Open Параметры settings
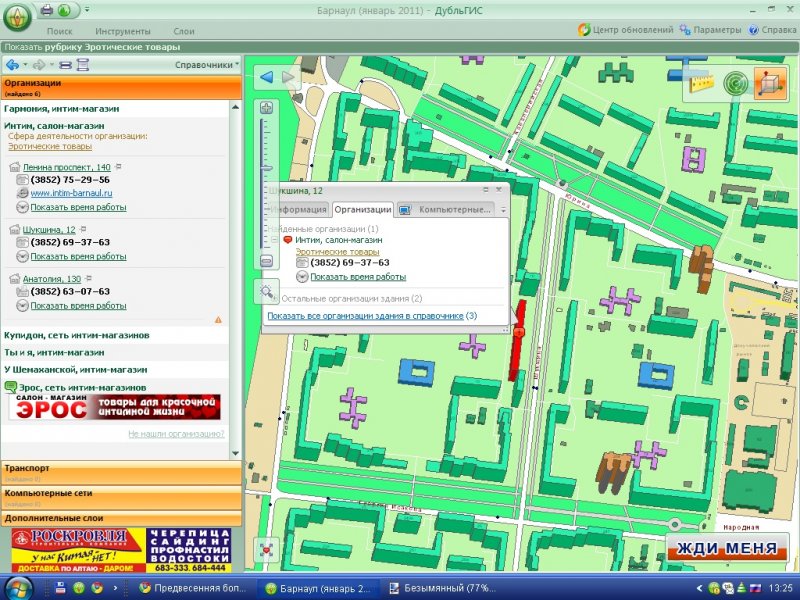Screen dimensions: 800x600 tap(711, 30)
